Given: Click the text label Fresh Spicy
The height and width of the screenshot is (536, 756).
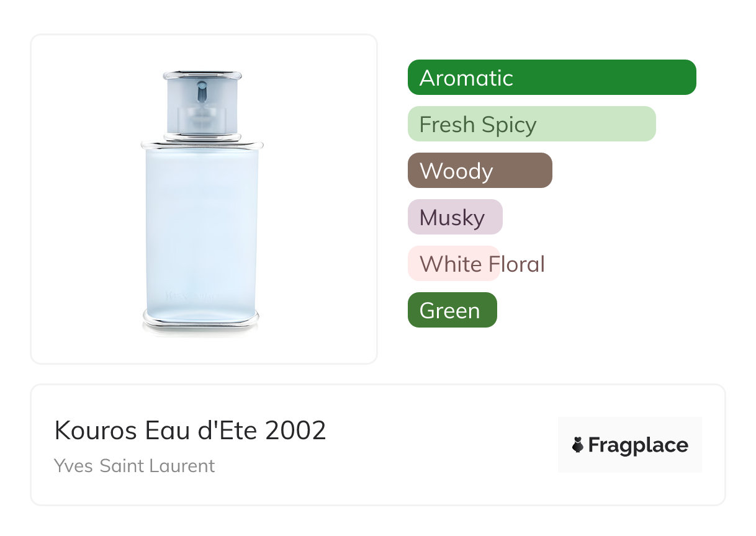Looking at the screenshot, I should 478,125.
